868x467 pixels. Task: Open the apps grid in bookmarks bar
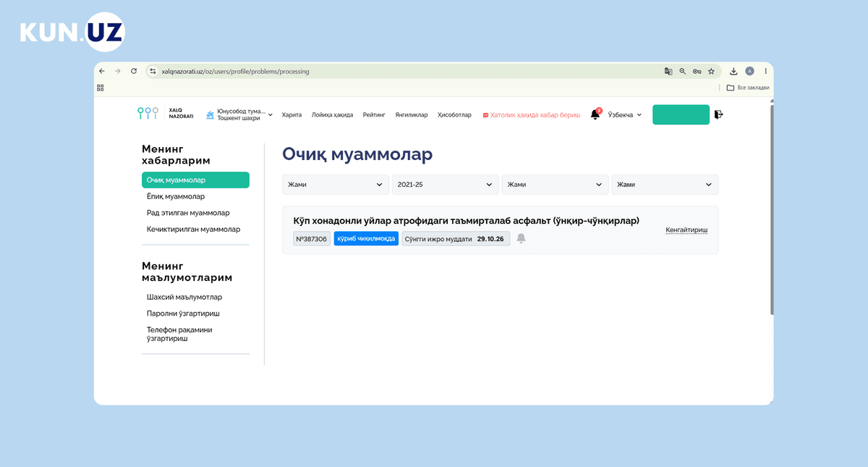click(x=101, y=88)
